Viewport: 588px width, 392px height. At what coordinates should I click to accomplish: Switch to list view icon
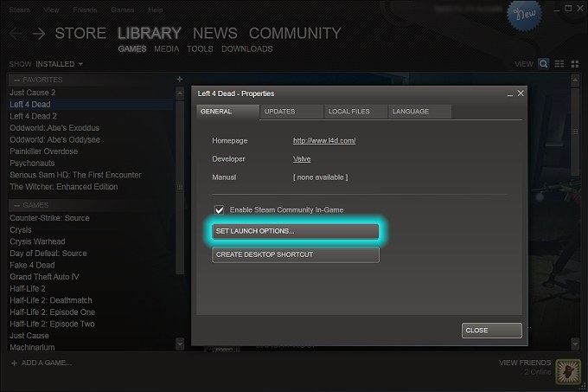point(559,64)
